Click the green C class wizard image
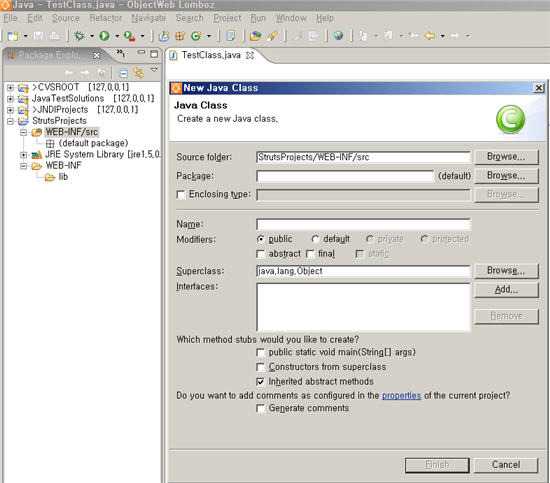550x483 pixels. click(x=510, y=119)
